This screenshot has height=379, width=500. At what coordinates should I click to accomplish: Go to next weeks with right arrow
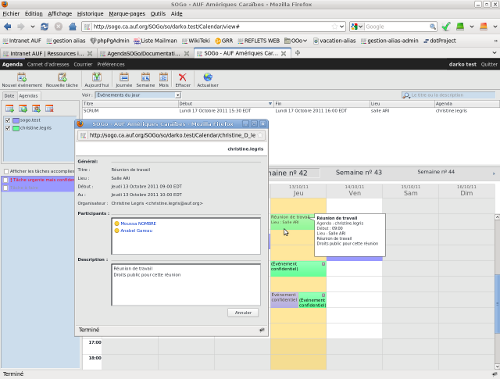click(x=494, y=173)
